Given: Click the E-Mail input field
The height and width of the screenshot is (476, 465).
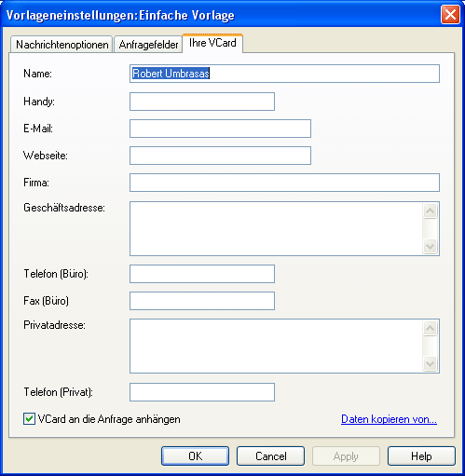Looking at the screenshot, I should (220, 129).
